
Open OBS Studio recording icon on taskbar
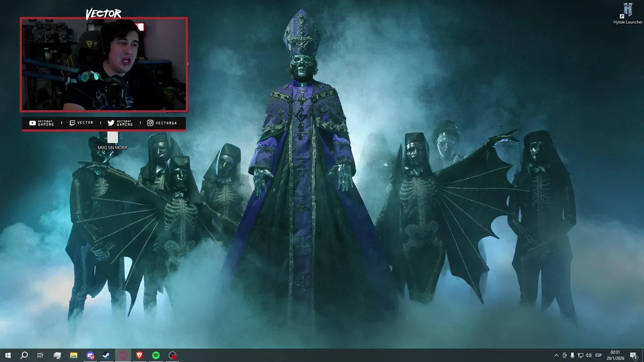173,355
